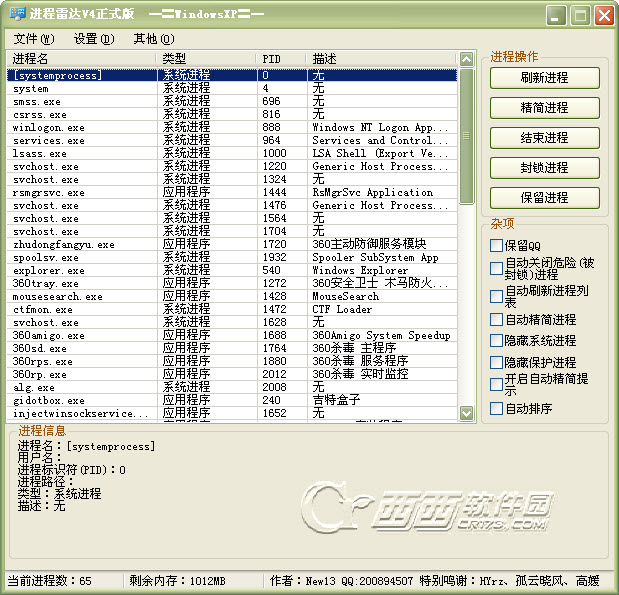Select svchost.exe with PID 1476
Screen dimensions: 619x595
coord(232,205)
